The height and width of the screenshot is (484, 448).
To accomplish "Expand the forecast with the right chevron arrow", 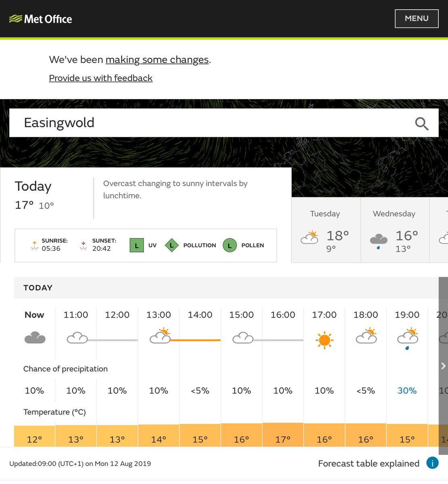I will click(442, 366).
